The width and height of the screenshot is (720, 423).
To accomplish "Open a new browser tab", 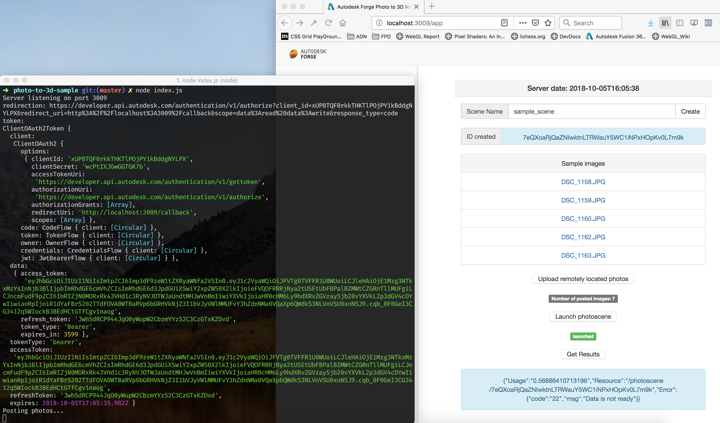I will click(431, 6).
